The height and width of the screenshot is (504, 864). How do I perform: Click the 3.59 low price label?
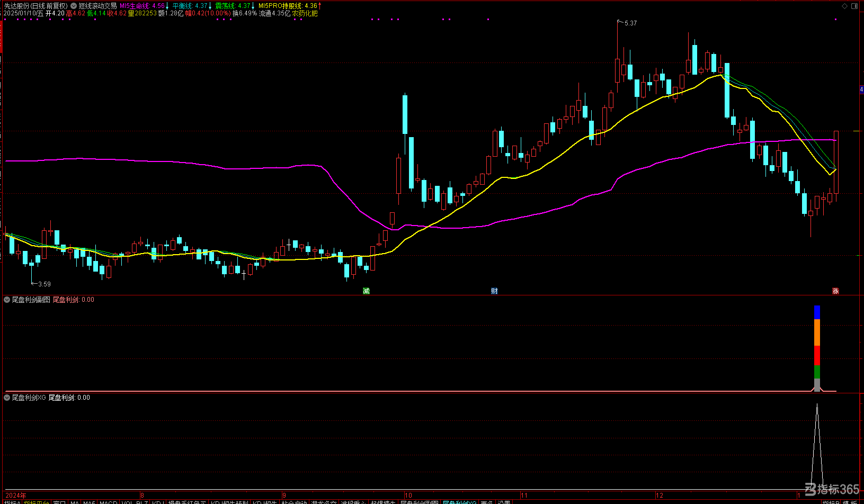click(44, 284)
